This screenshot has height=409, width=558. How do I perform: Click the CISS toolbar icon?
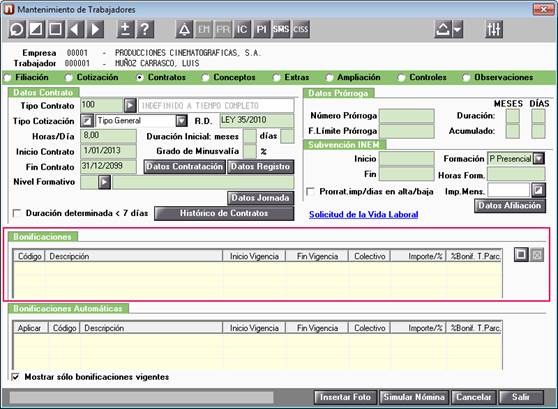tap(300, 29)
